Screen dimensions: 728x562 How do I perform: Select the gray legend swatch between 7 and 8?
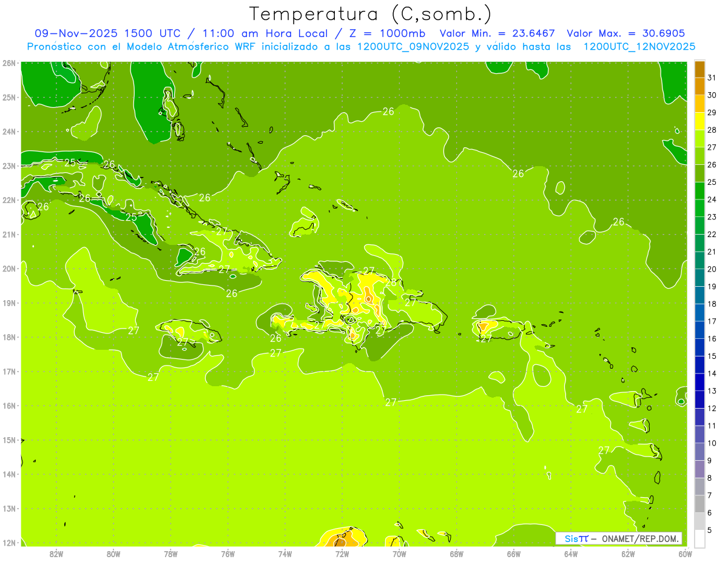(x=699, y=487)
